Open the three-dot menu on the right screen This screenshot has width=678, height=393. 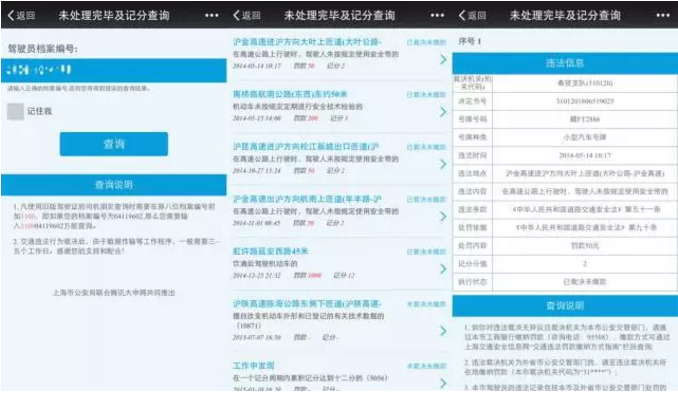point(663,16)
